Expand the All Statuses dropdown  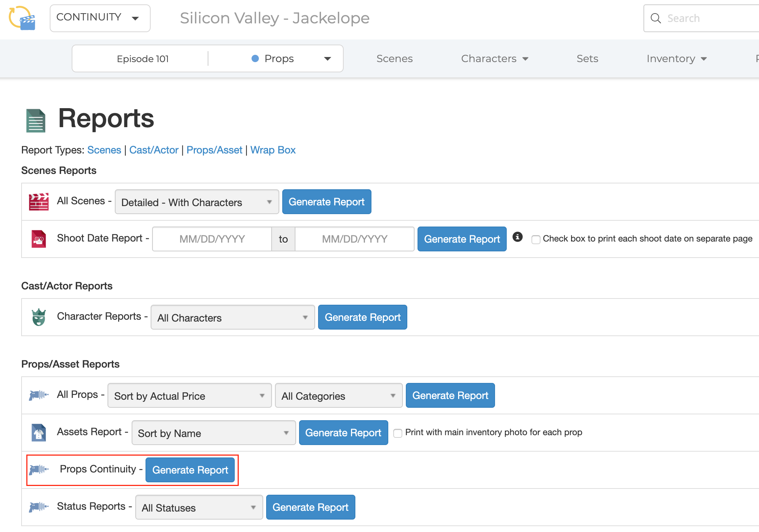point(199,507)
